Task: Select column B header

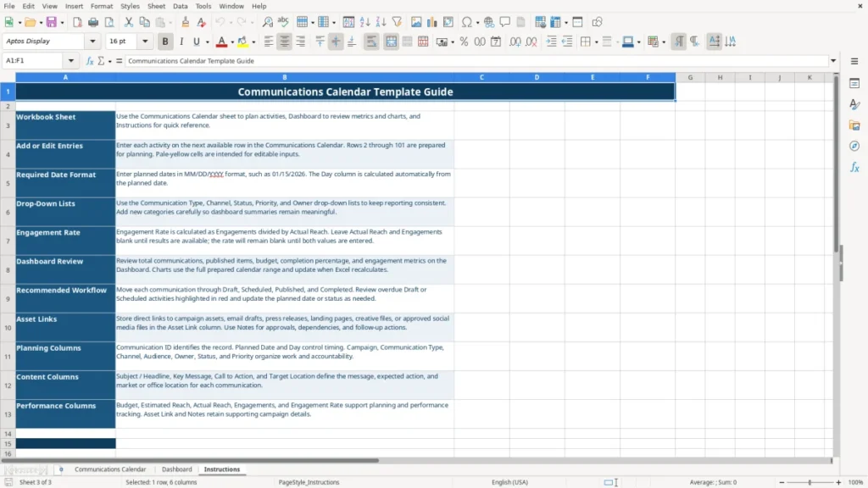Action: (285, 77)
